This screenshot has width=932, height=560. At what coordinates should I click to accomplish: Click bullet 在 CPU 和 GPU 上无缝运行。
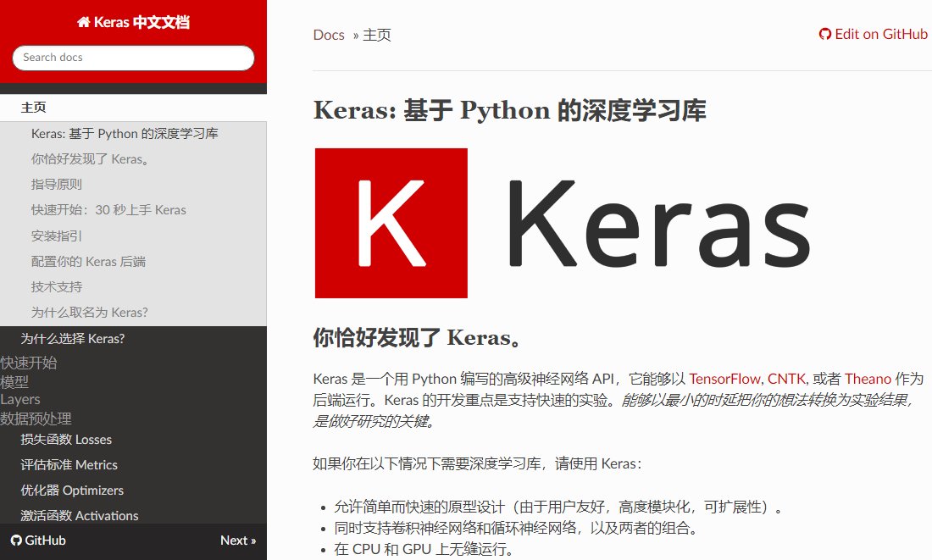(x=423, y=549)
